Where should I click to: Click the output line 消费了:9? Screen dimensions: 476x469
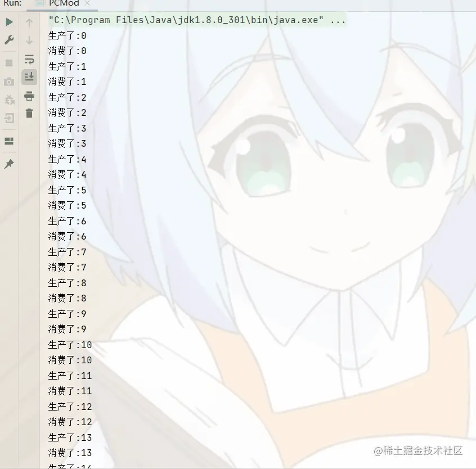67,330
